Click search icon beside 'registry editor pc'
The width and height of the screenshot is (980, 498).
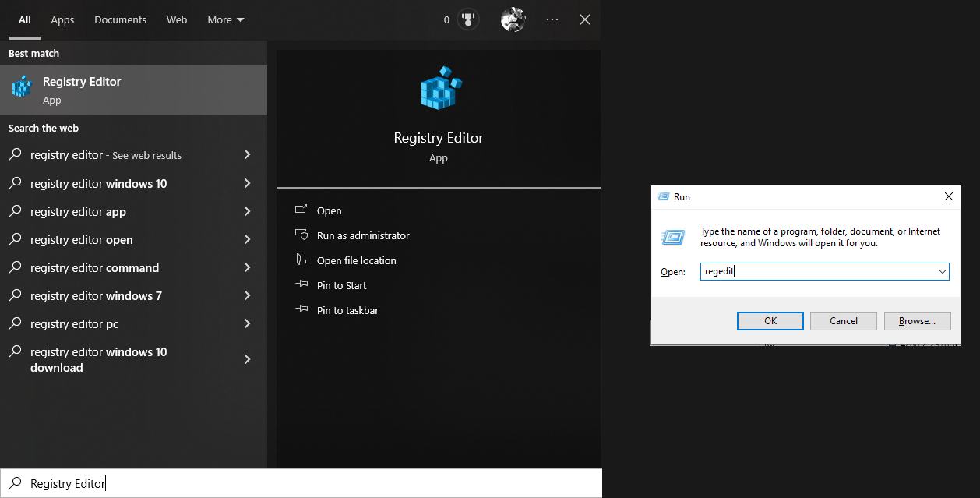coord(15,323)
